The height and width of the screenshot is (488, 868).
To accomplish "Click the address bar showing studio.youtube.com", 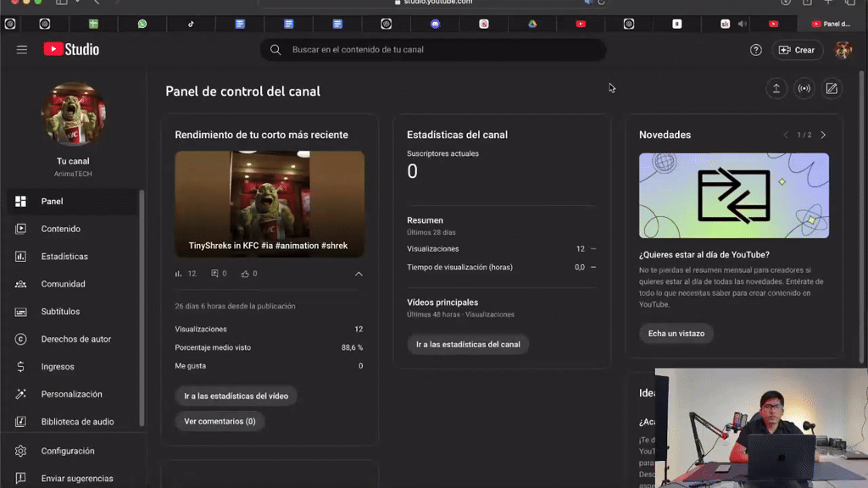I will click(x=433, y=3).
